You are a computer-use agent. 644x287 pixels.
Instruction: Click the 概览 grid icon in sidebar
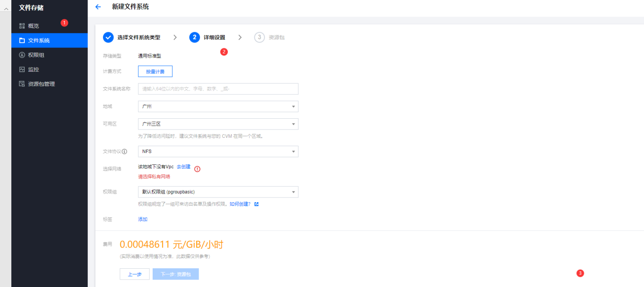[22, 26]
